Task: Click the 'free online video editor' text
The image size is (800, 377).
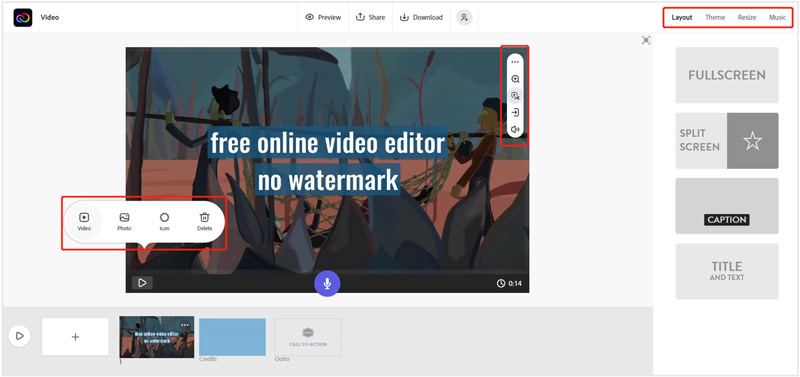Action: click(x=328, y=143)
